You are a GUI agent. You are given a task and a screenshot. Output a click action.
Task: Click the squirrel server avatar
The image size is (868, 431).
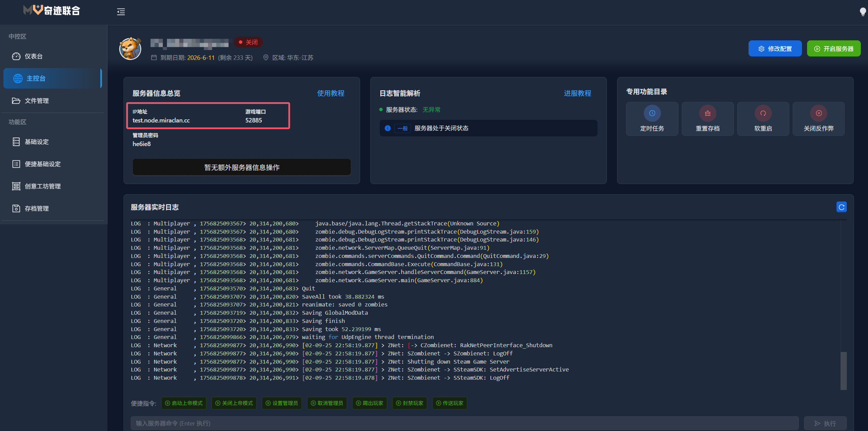click(130, 49)
